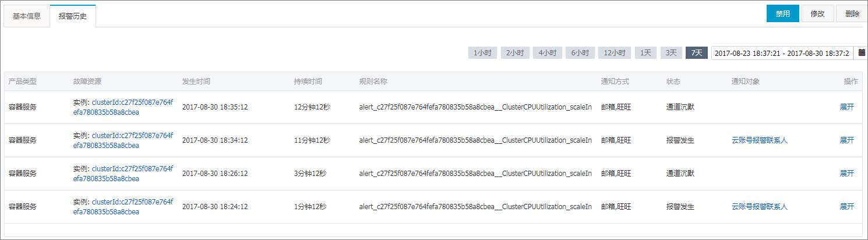Click the 规则名称 column header
This screenshot has width=868, height=240.
click(x=373, y=82)
